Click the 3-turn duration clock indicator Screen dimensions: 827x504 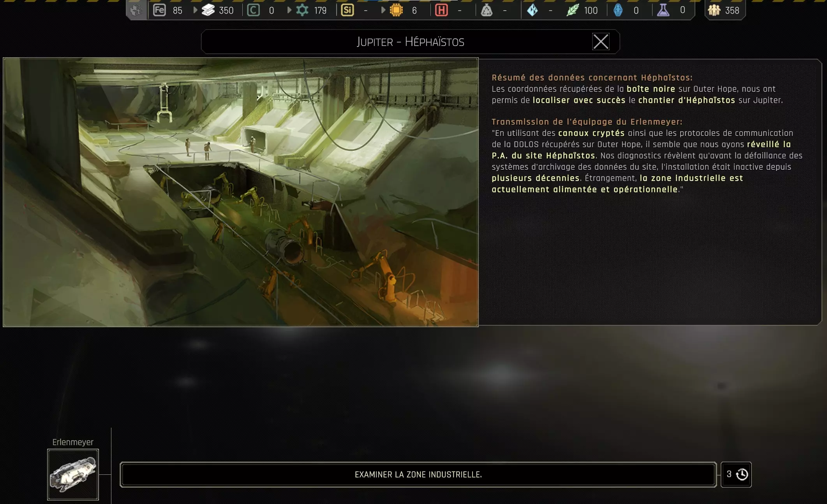point(736,474)
